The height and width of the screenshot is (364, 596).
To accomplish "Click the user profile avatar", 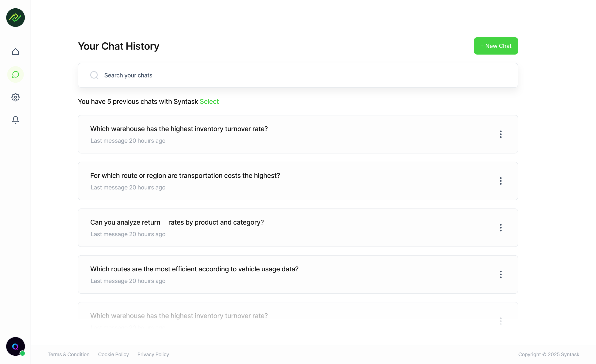I will pyautogui.click(x=15, y=346).
